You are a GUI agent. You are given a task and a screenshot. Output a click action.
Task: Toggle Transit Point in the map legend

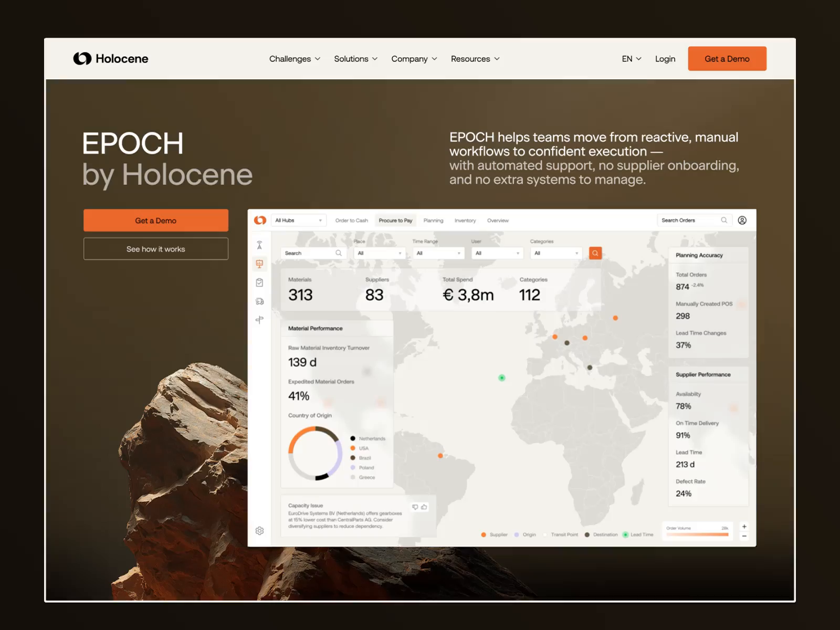(x=560, y=535)
